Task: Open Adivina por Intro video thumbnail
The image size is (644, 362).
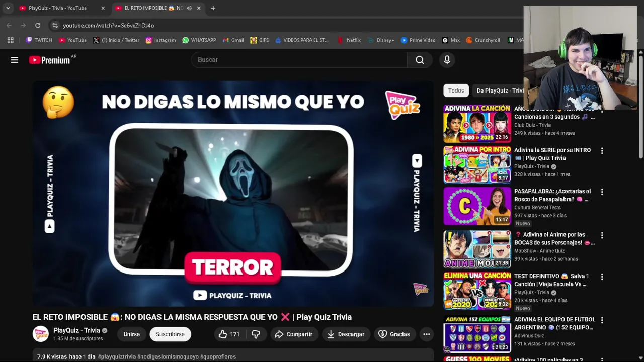Action: click(477, 165)
